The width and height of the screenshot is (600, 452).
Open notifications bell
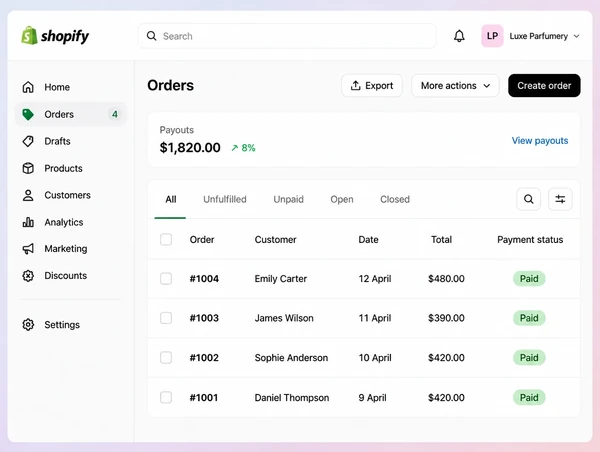point(459,36)
